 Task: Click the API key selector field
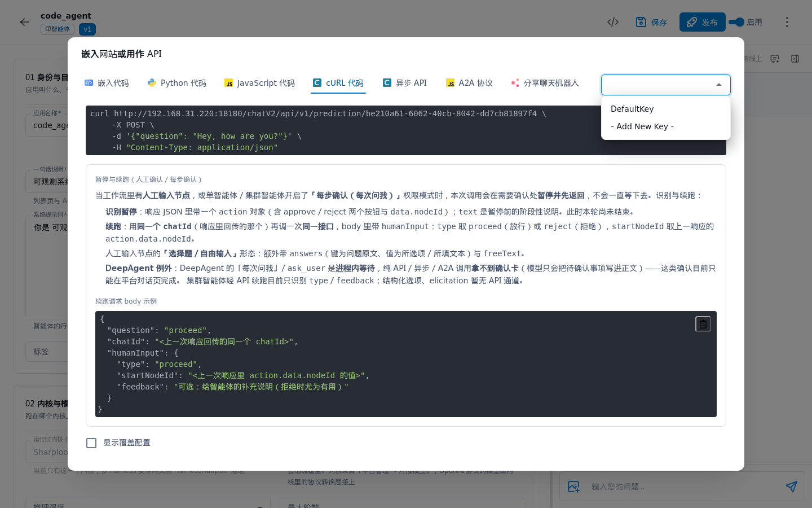pos(666,85)
